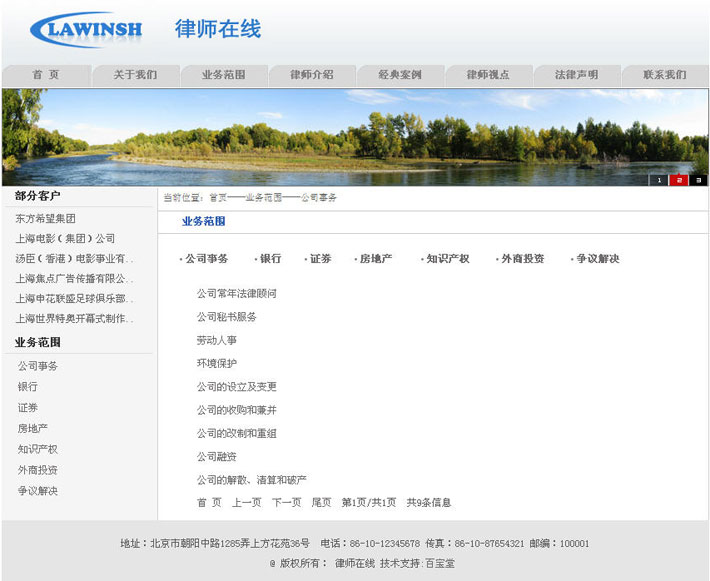Select 证券 in left sidebar
710x581 pixels.
click(28, 408)
